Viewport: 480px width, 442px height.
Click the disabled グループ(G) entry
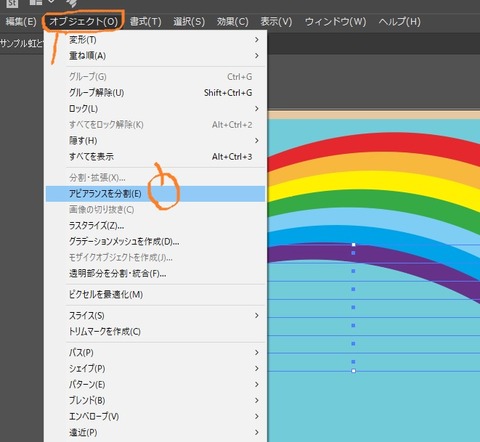pyautogui.click(x=155, y=77)
